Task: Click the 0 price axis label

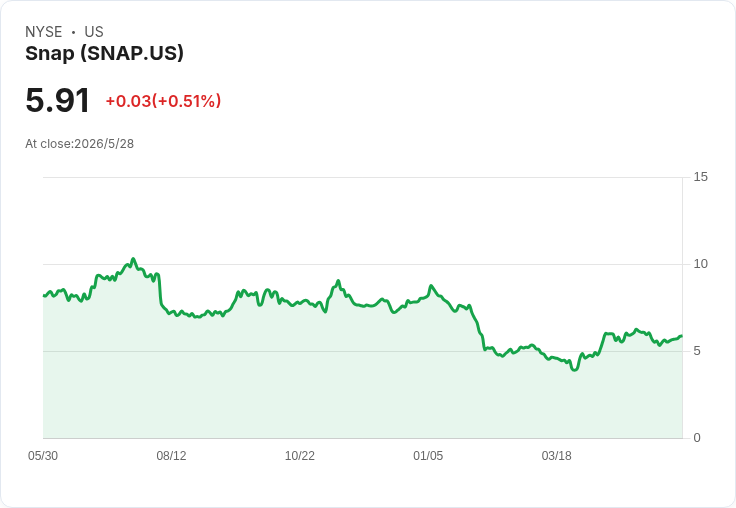Action: tap(697, 438)
